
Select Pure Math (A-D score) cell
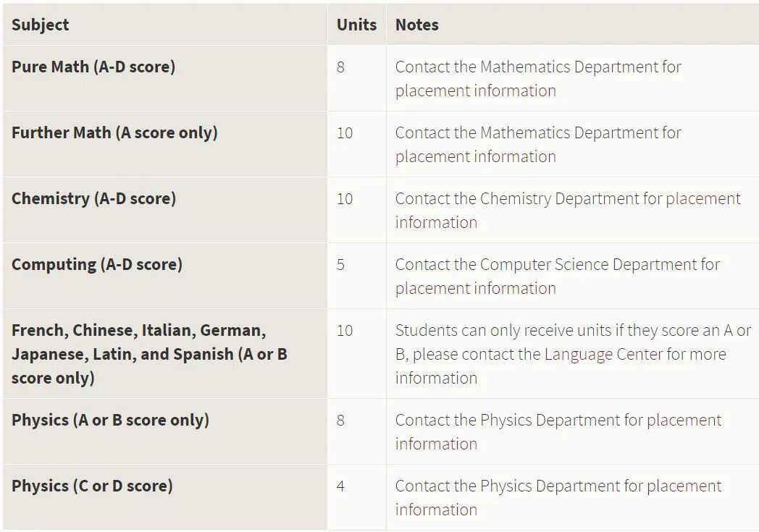pos(93,67)
